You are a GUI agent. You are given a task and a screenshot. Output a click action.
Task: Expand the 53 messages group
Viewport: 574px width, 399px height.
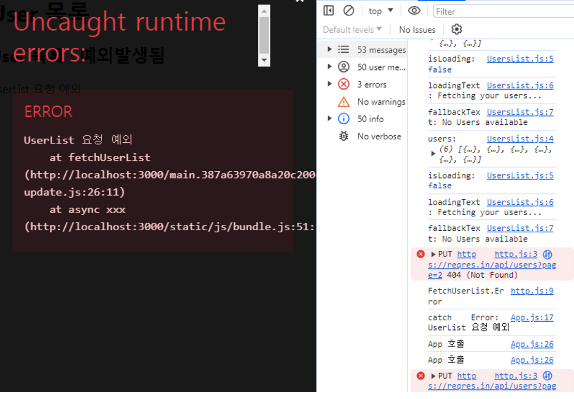click(329, 49)
